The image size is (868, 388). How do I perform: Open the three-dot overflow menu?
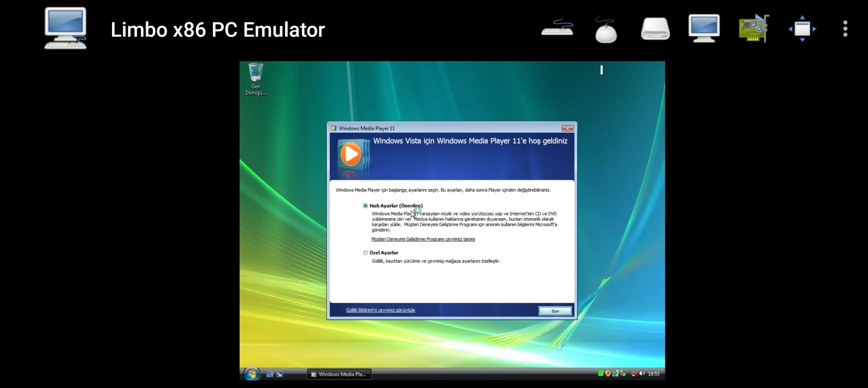point(845,29)
